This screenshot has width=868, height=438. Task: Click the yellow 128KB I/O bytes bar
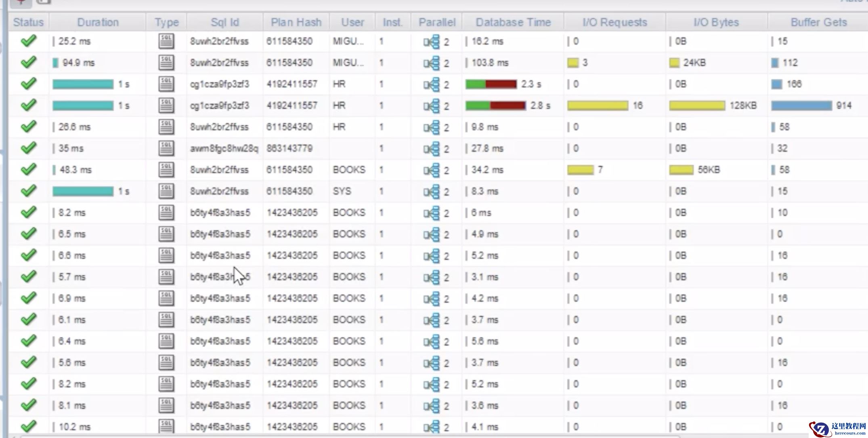coord(697,105)
